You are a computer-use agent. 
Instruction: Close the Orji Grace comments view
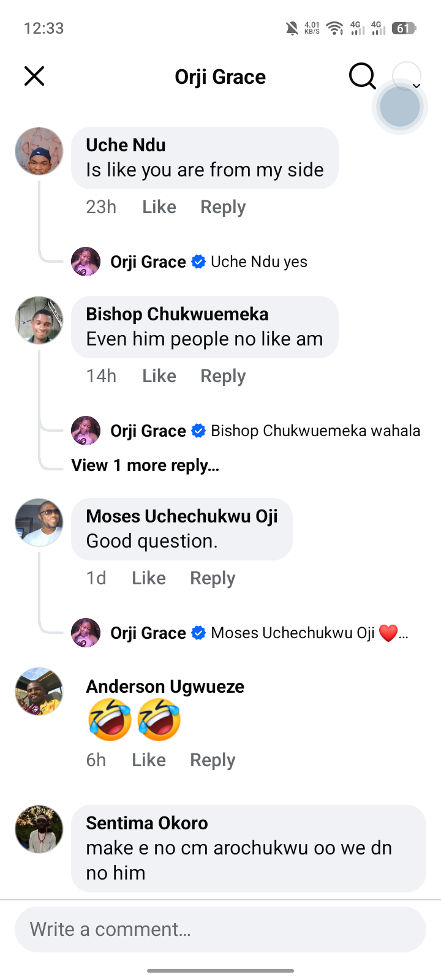pos(34,77)
